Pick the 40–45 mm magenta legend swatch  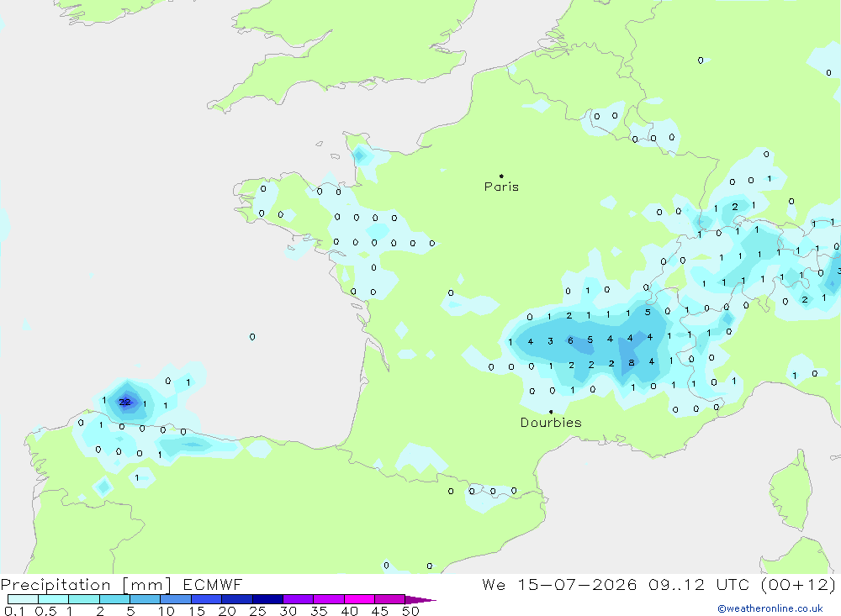pos(359,599)
